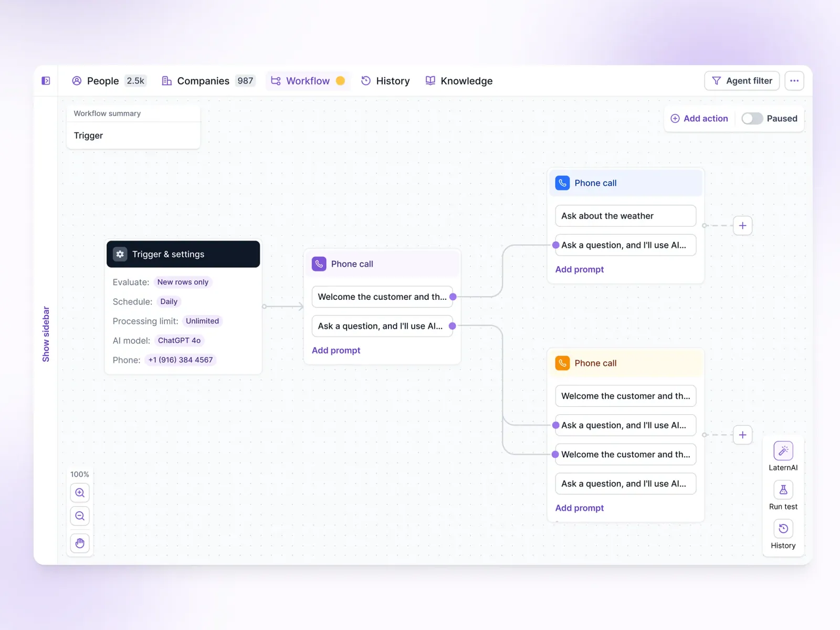Viewport: 840px width, 630px height.
Task: Click the blue Phone call icon
Action: [x=562, y=183]
